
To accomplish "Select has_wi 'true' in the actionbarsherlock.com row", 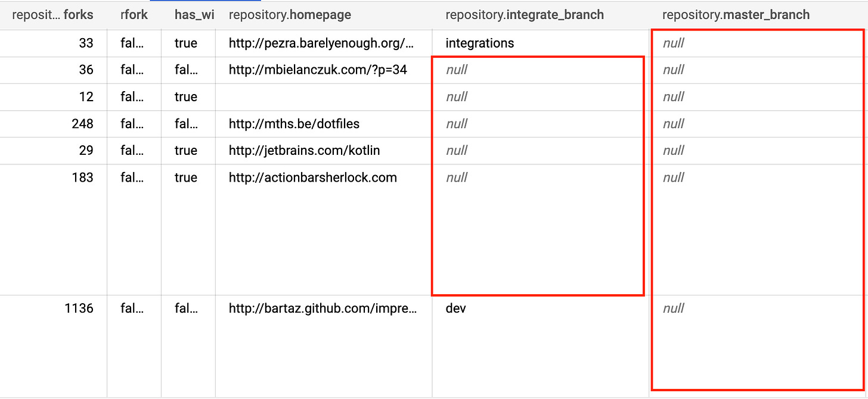I will (186, 177).
